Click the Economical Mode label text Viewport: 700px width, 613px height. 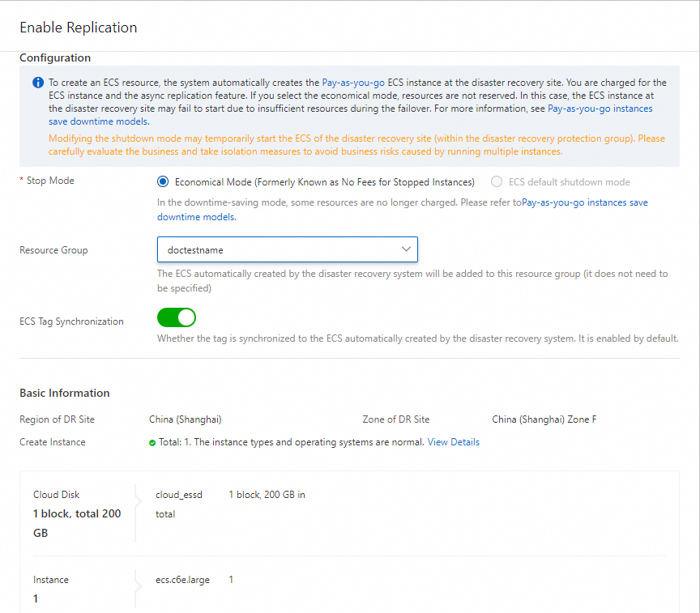point(325,182)
